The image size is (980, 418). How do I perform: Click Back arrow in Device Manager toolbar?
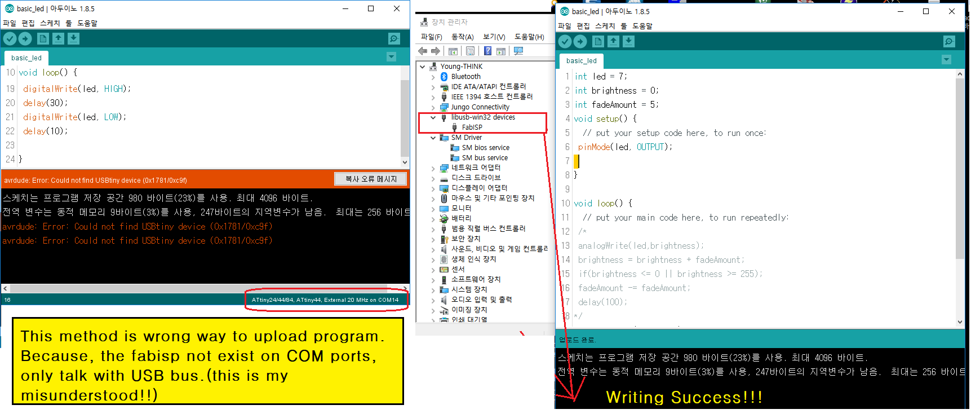(423, 51)
